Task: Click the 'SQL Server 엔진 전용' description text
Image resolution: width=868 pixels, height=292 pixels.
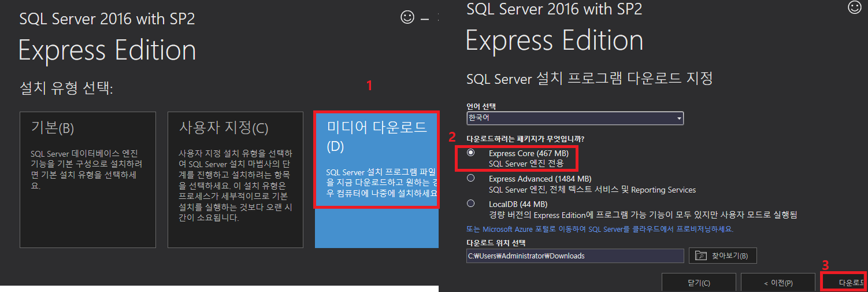Action: coord(526,164)
